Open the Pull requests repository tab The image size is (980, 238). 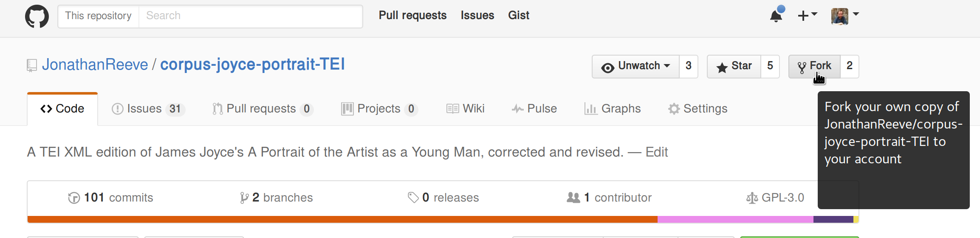click(x=263, y=109)
